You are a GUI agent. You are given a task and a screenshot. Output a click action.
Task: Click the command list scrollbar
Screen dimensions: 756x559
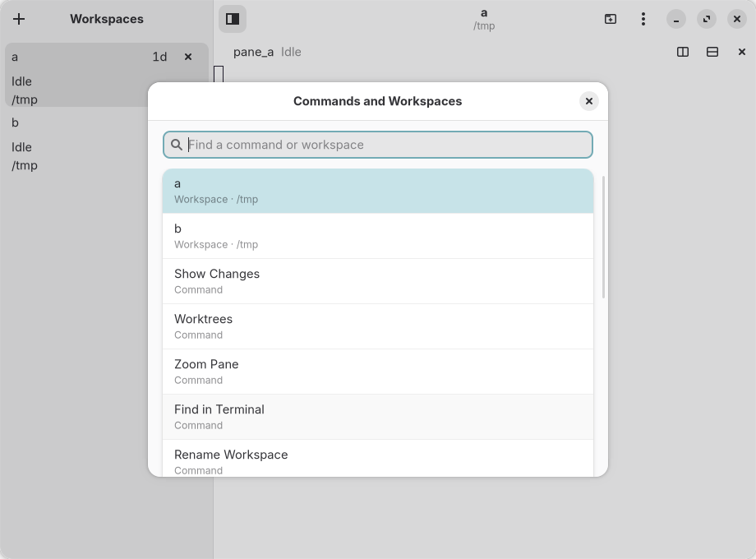click(x=604, y=238)
